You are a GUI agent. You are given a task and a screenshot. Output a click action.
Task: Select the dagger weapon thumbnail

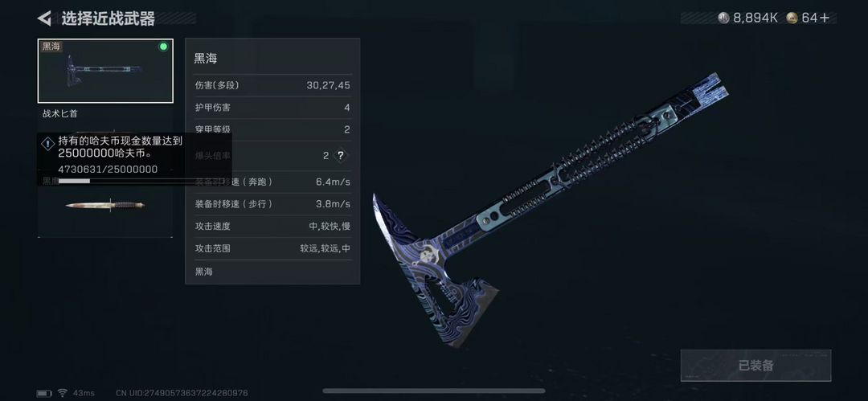pyautogui.click(x=105, y=206)
